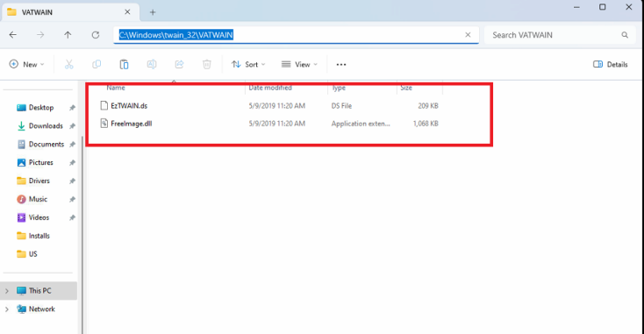This screenshot has width=644, height=334.
Task: Select the FreeImage.dll file name
Action: click(x=132, y=124)
